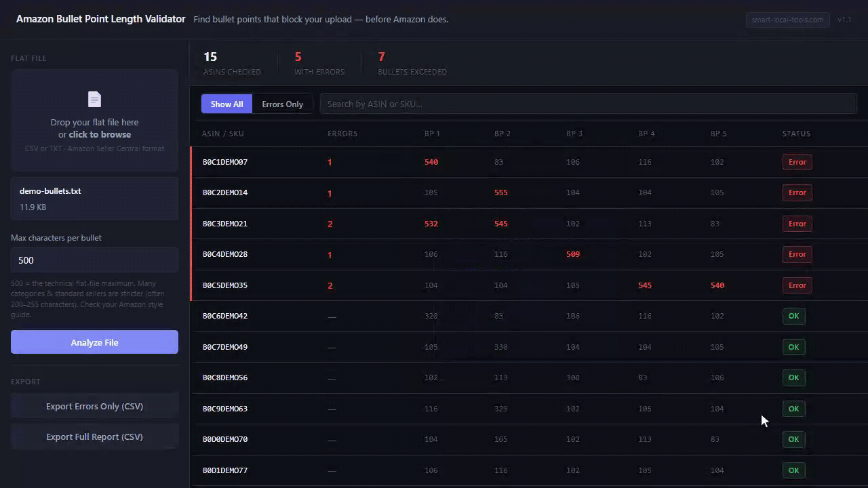Click the BP 5 column header

pyautogui.click(x=718, y=134)
